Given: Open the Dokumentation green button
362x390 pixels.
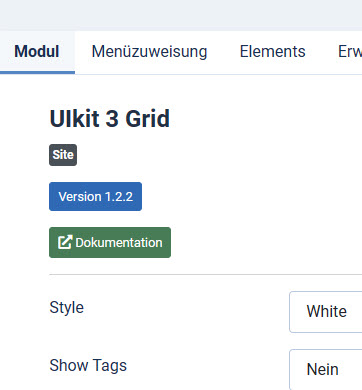Looking at the screenshot, I should click(110, 242).
